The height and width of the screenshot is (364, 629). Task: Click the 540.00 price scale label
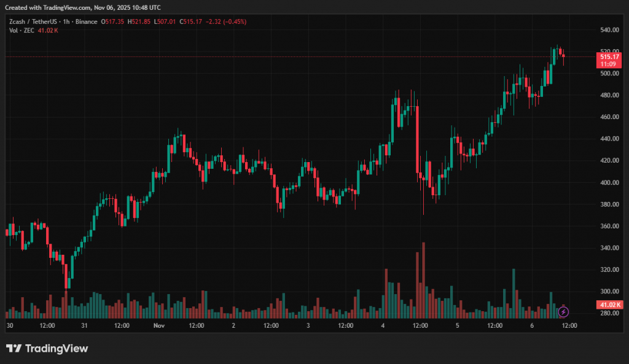(609, 29)
